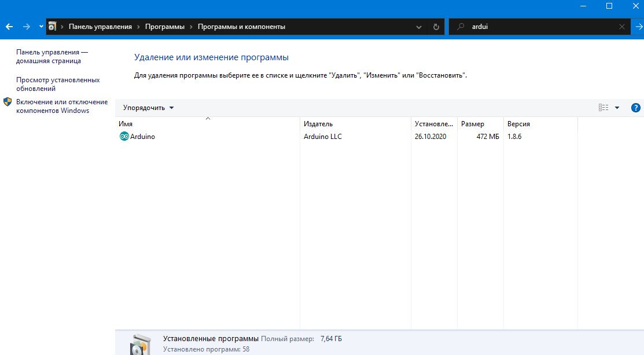This screenshot has height=355, width=644.
Task: Sort by the Издатель column header
Action: pyautogui.click(x=355, y=124)
